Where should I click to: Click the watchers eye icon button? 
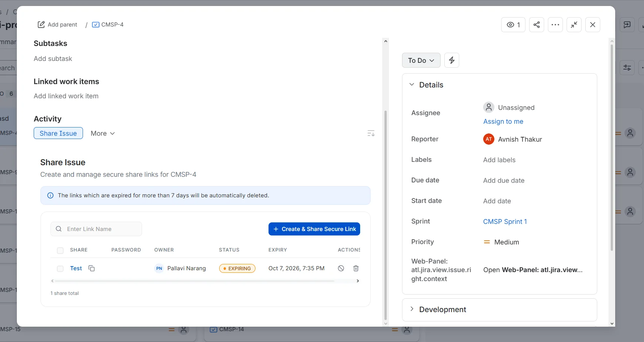(x=513, y=25)
